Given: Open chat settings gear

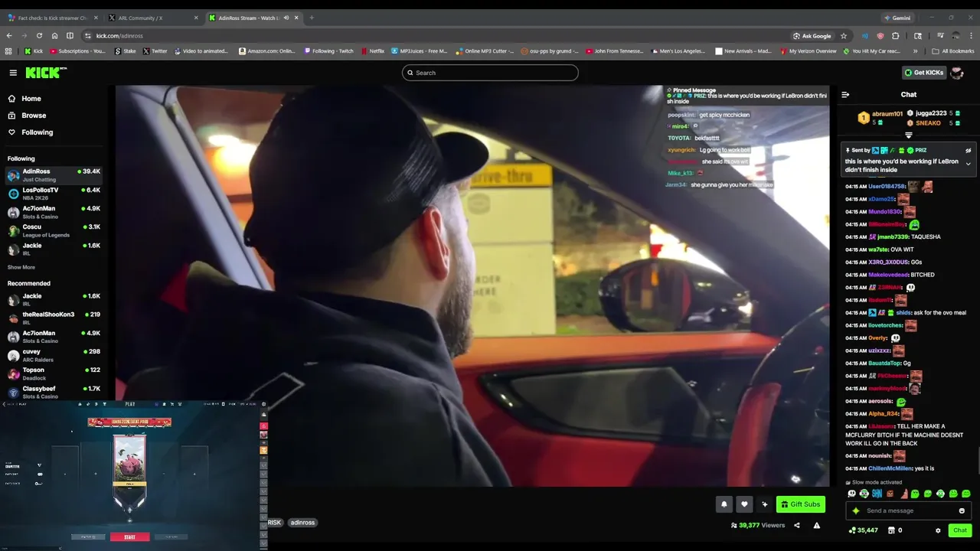Looking at the screenshot, I should coord(938,530).
